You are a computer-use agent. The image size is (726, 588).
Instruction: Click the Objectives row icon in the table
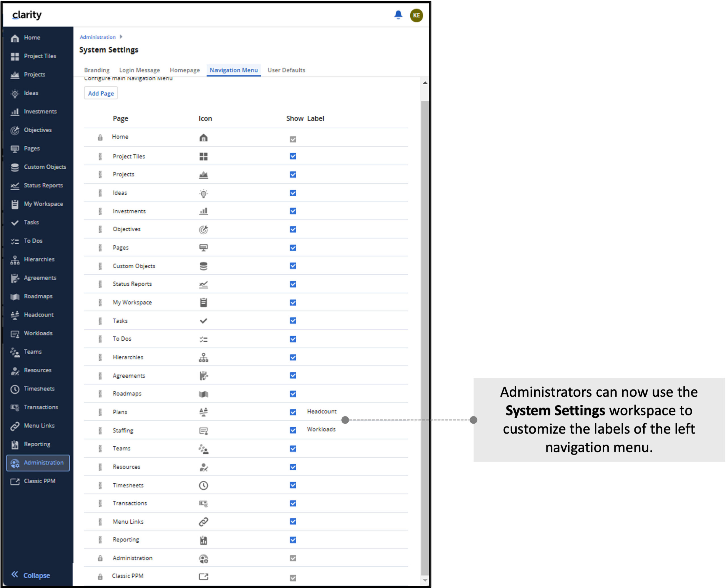[203, 230]
